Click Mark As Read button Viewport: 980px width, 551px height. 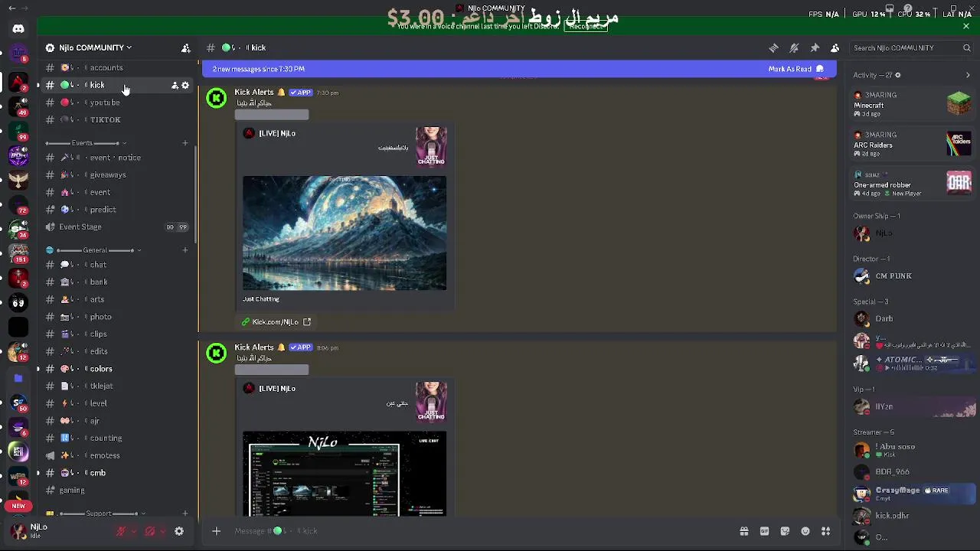[x=795, y=69]
